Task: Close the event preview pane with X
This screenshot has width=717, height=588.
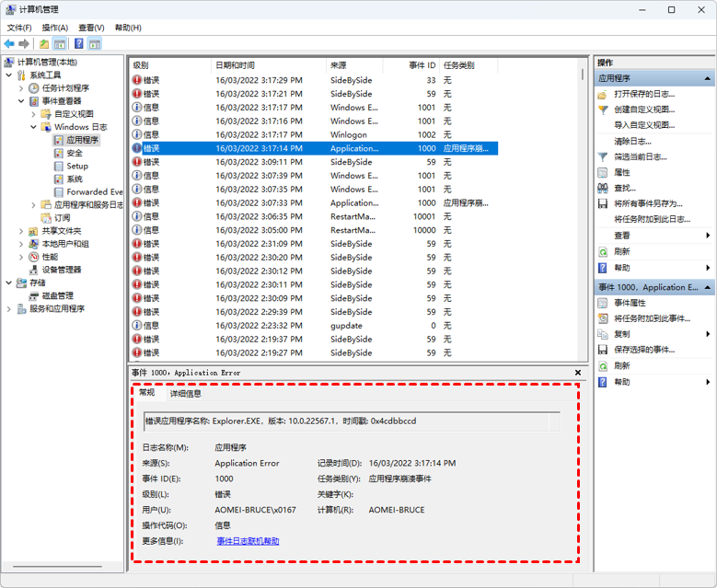Action: [578, 373]
